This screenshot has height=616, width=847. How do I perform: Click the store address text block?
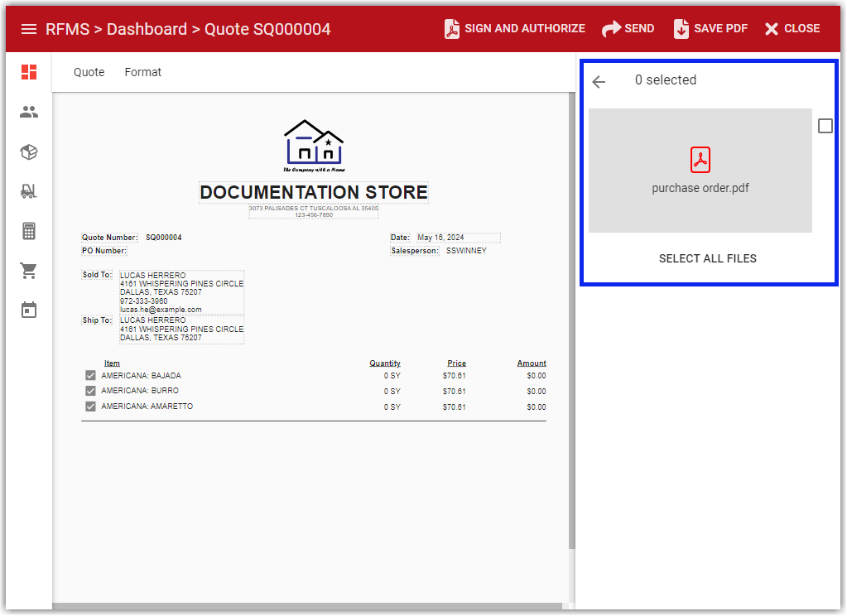(x=314, y=211)
